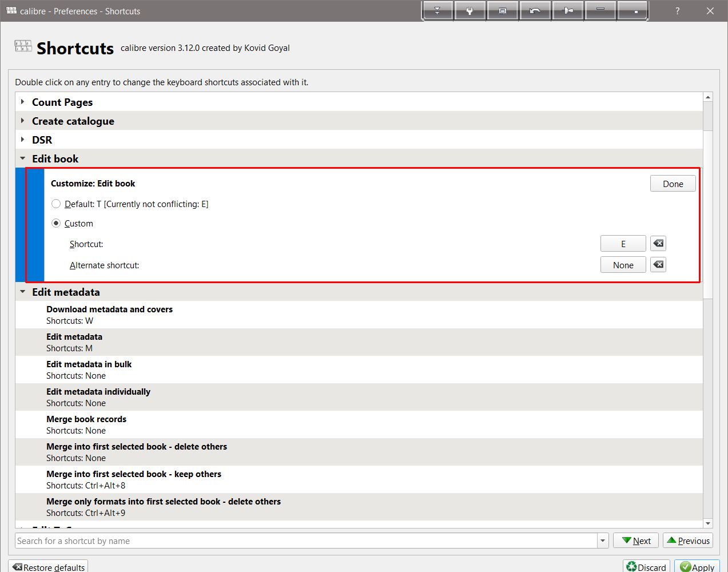This screenshot has width=728, height=572.
Task: Select Merge only formats into first selected book entry
Action: (x=359, y=507)
